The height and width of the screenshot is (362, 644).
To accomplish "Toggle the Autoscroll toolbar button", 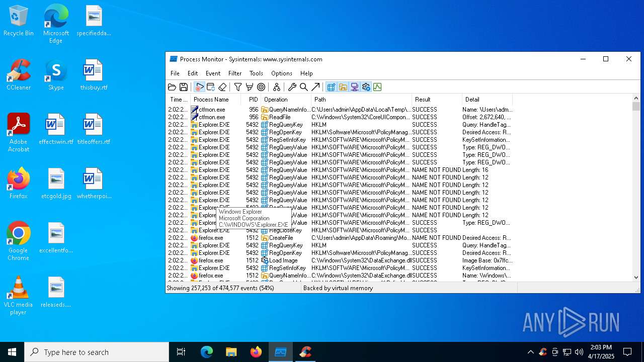I will pyautogui.click(x=211, y=87).
